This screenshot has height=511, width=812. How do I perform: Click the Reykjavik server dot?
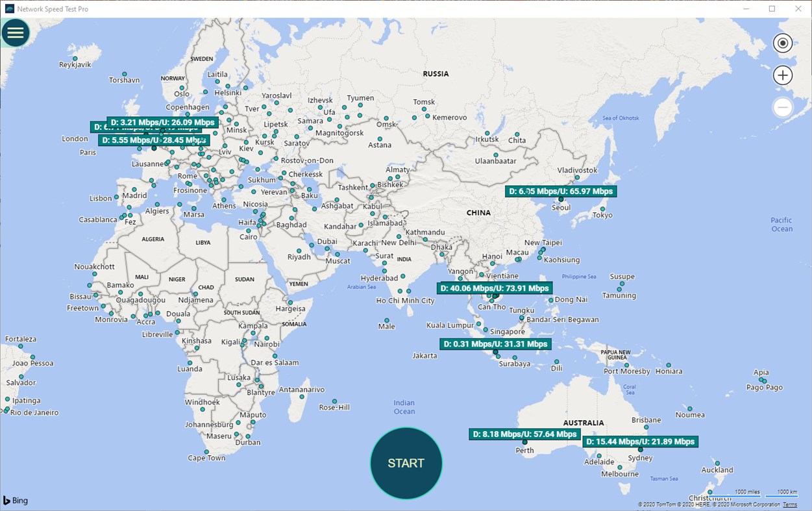pyautogui.click(x=75, y=58)
